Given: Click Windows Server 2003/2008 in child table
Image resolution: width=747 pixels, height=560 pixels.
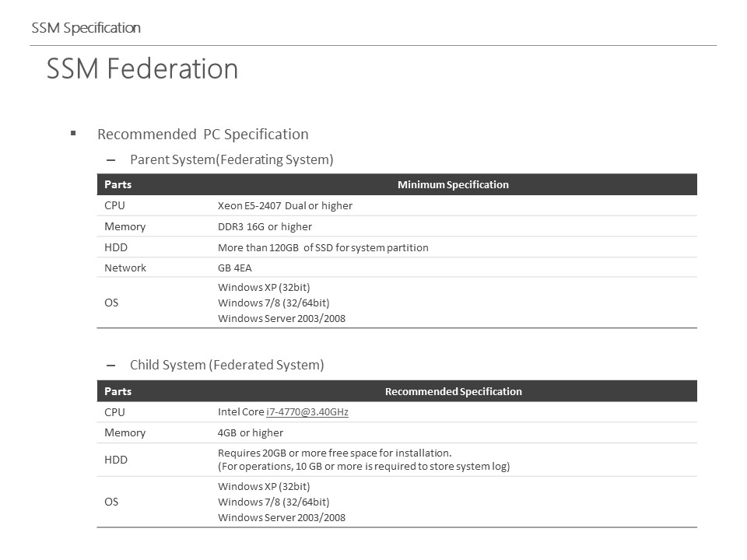Looking at the screenshot, I should (x=282, y=518).
